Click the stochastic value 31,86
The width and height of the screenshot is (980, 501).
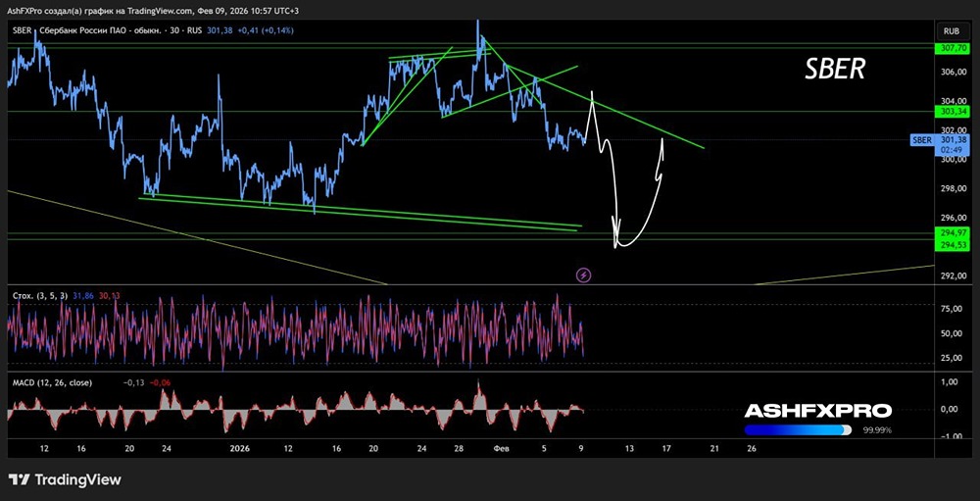[82, 295]
